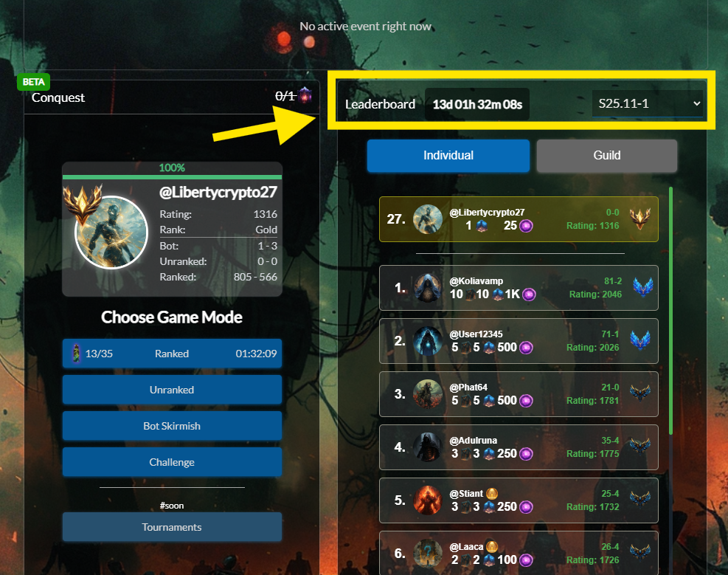Click the gold crest on profile avatar
728x575 pixels.
(83, 203)
